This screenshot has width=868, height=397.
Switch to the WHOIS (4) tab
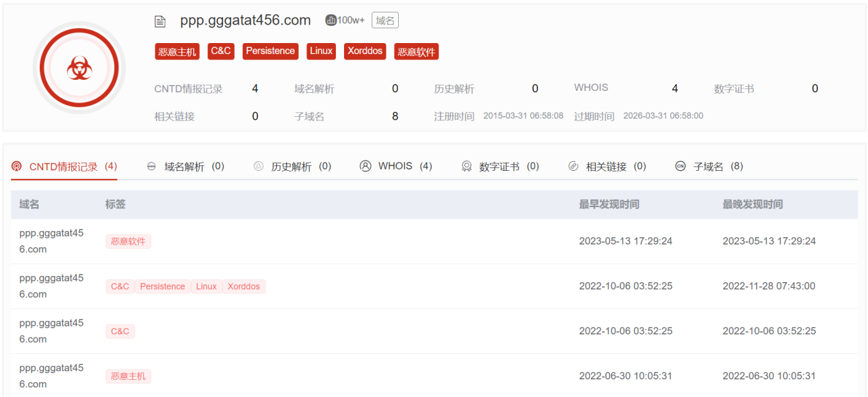pos(405,166)
